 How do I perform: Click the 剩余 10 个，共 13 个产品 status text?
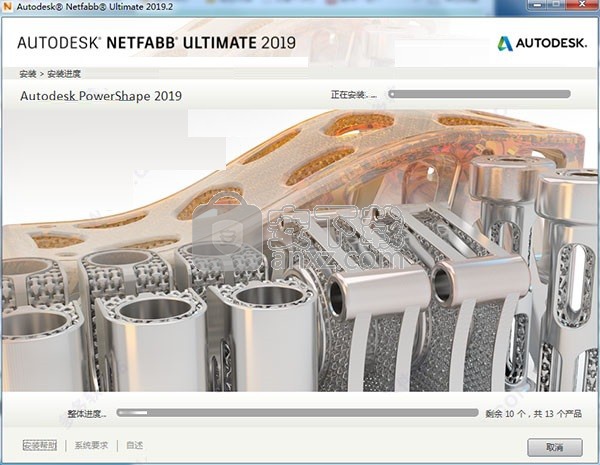533,414
